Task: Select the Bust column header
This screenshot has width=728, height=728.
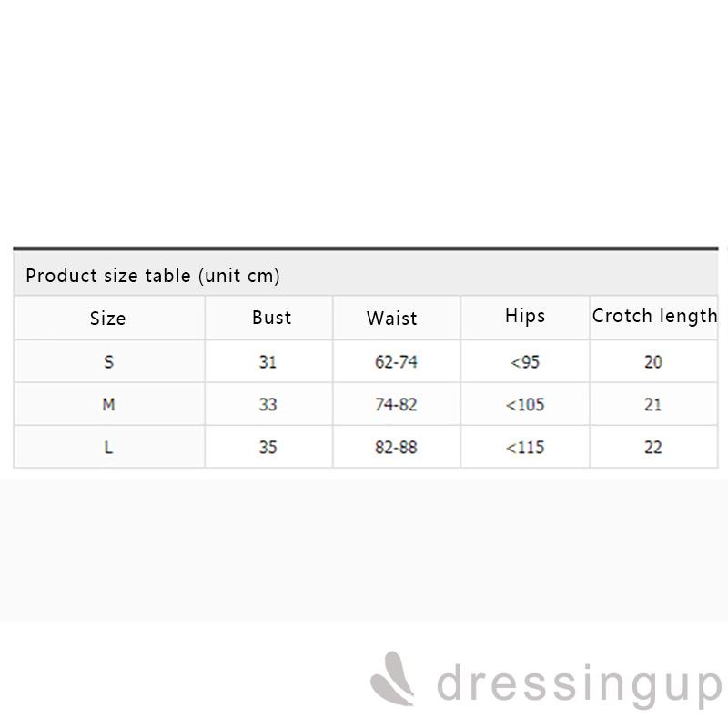Action: tap(271, 318)
